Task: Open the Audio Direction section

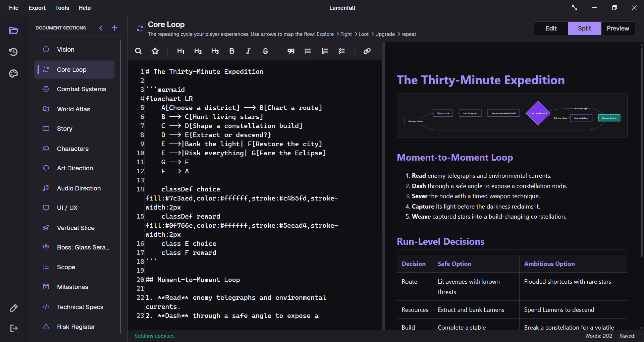Action: (74, 188)
